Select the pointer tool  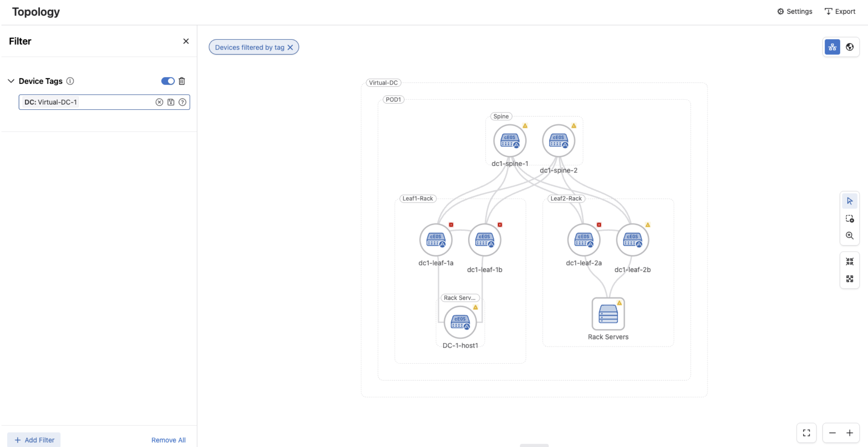850,201
